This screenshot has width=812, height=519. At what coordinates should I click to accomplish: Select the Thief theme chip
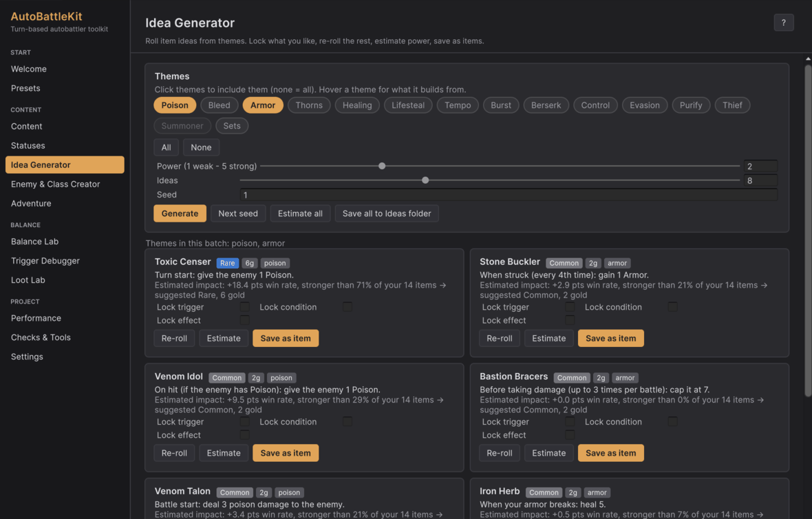[732, 105]
